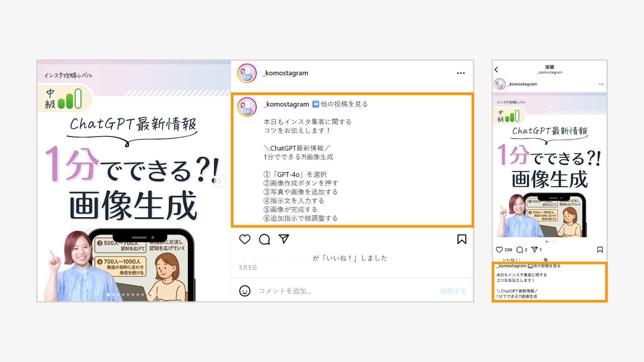Save the post with desktop bookmark icon
Screen dimensions: 644x362
click(x=462, y=239)
